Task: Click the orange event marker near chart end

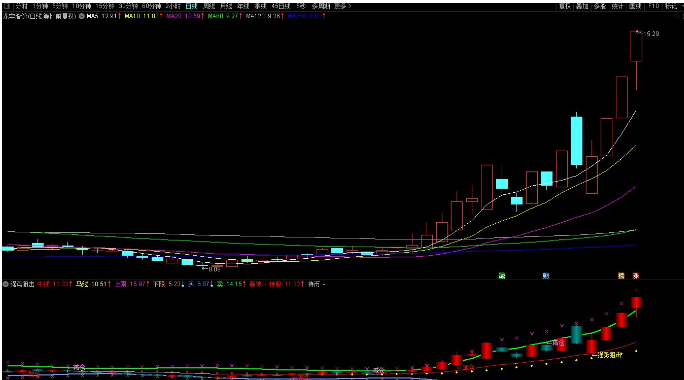Action: [621, 276]
